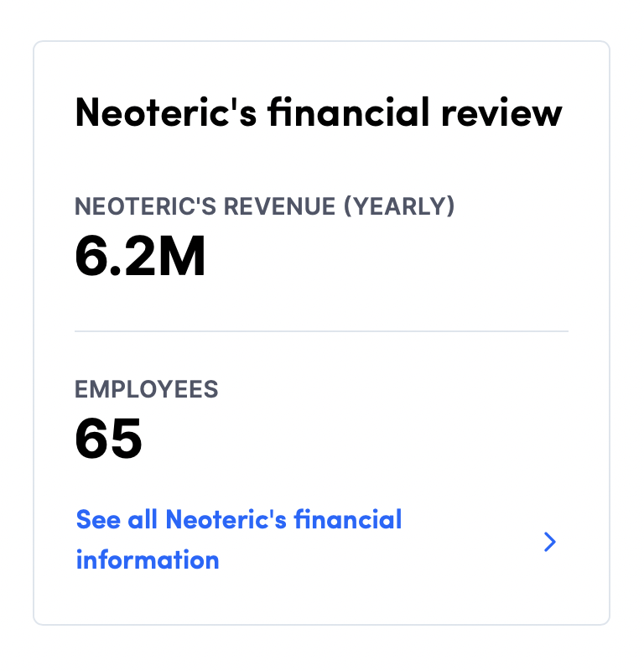The image size is (644, 671).
Task: Click the employee count 65
Action: (108, 438)
